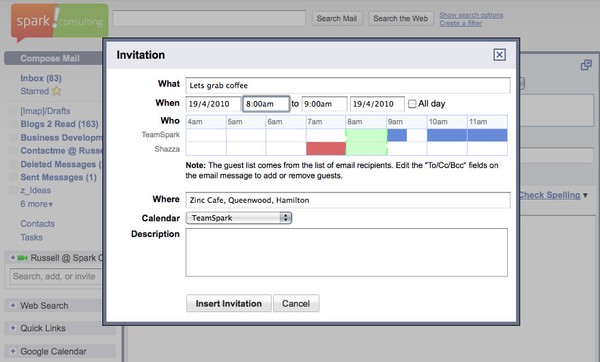This screenshot has height=362, width=600.
Task: Open Tasks in the sidebar
Action: tap(31, 237)
